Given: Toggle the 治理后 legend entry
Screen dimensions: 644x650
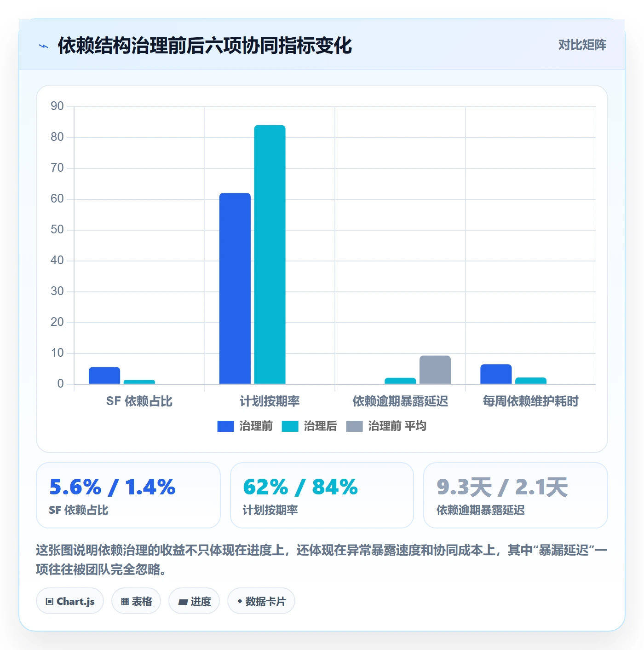Looking at the screenshot, I should (x=309, y=426).
